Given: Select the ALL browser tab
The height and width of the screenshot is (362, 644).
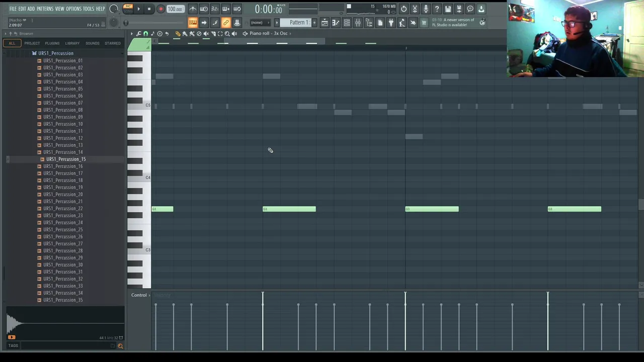Looking at the screenshot, I should click(12, 43).
